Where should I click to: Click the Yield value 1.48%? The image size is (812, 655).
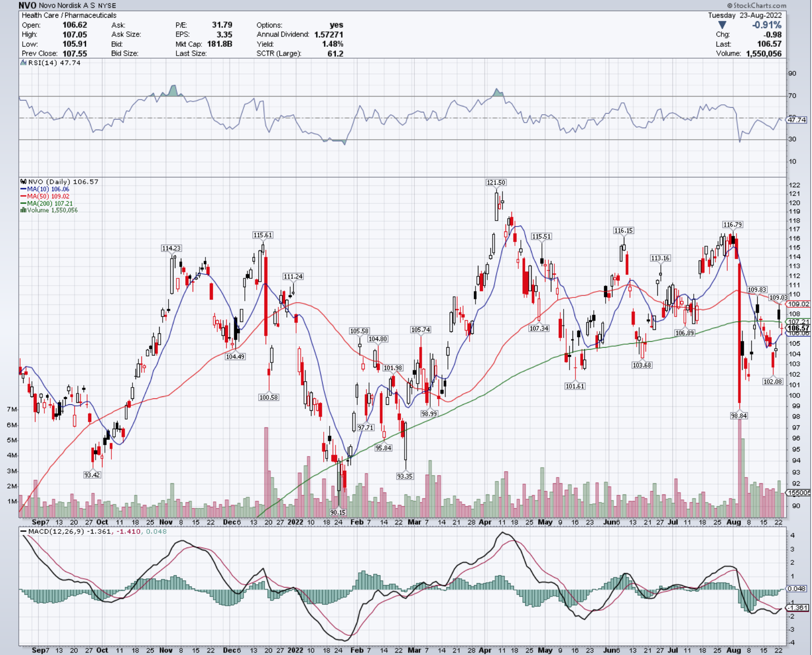333,44
